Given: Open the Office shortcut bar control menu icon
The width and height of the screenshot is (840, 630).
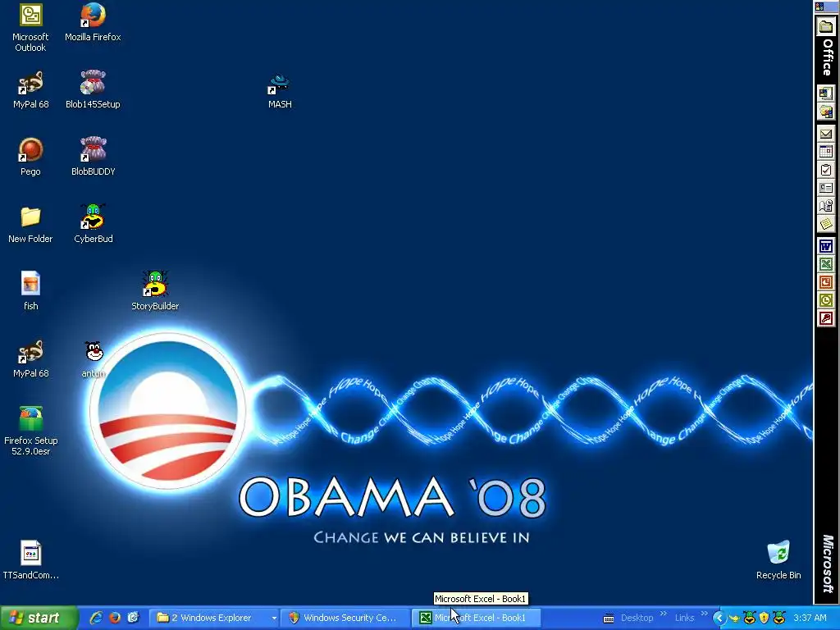Looking at the screenshot, I should pyautogui.click(x=819, y=7).
